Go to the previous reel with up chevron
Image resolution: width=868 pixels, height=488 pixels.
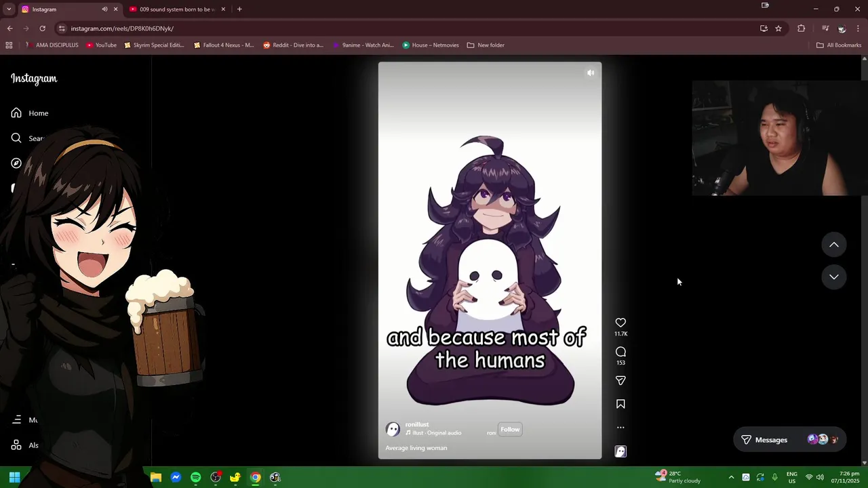tap(834, 245)
